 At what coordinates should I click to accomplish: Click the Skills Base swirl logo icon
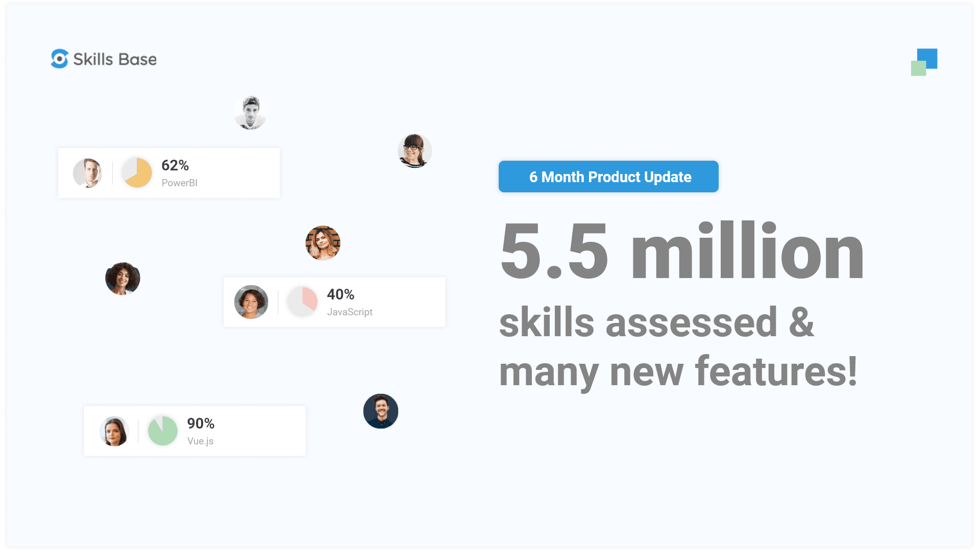pyautogui.click(x=60, y=59)
